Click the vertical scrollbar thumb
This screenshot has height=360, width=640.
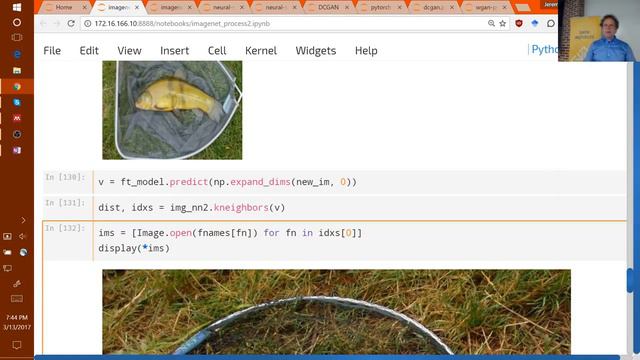[630, 280]
